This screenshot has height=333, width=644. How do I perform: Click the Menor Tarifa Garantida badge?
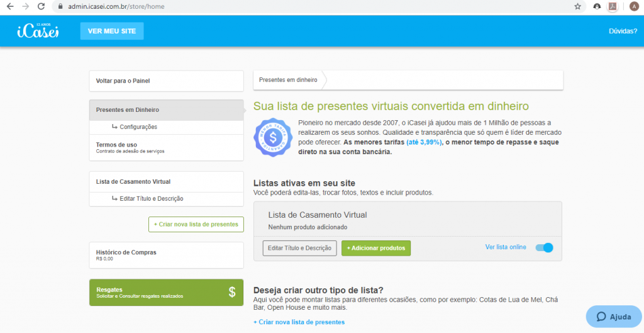(273, 137)
